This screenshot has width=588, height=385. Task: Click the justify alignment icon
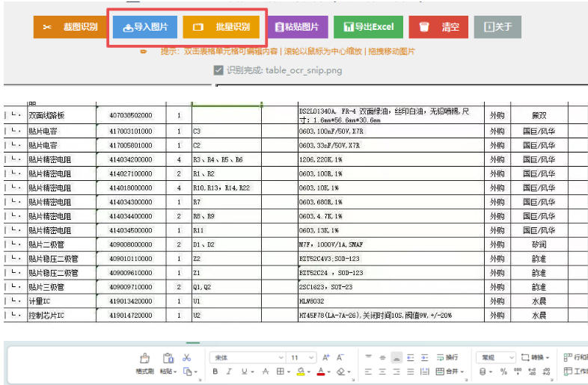411,372
